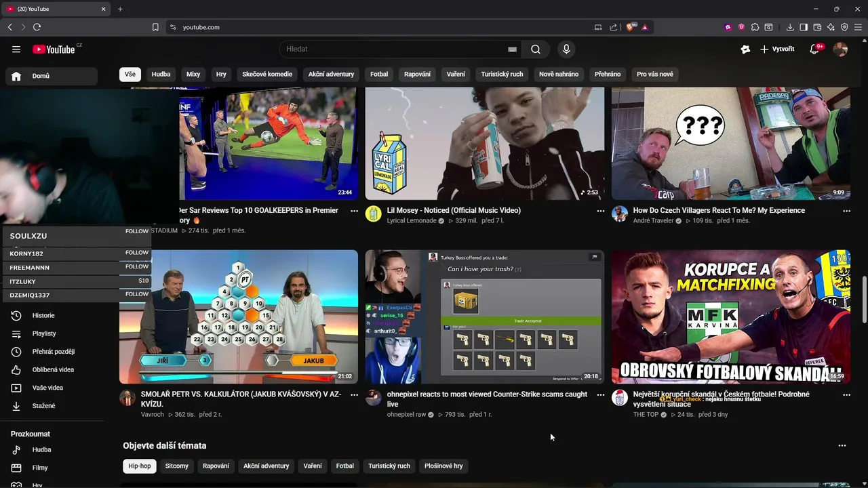The width and height of the screenshot is (868, 488).
Task: Start voice search with the microphone icon
Action: pyautogui.click(x=566, y=49)
